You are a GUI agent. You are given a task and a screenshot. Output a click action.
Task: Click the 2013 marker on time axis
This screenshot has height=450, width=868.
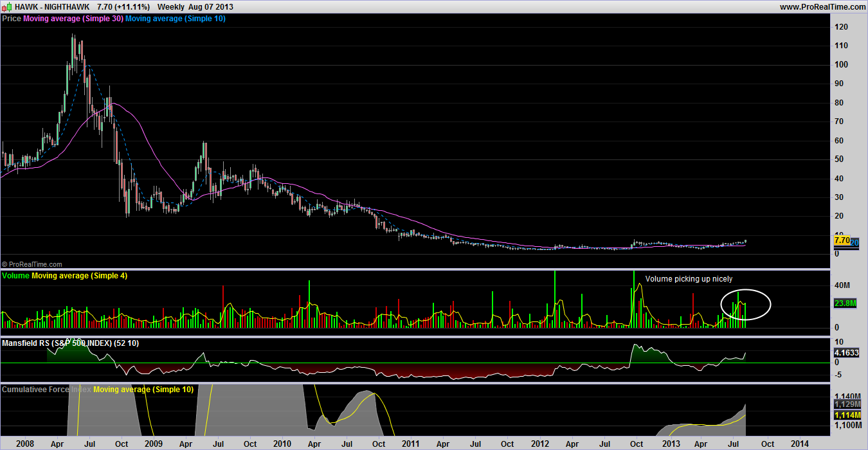point(671,444)
